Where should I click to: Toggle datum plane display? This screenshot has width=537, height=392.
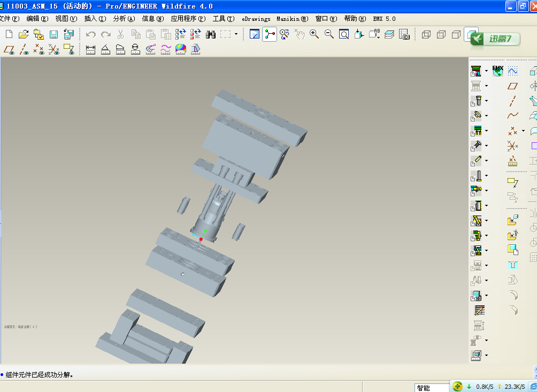click(9, 49)
